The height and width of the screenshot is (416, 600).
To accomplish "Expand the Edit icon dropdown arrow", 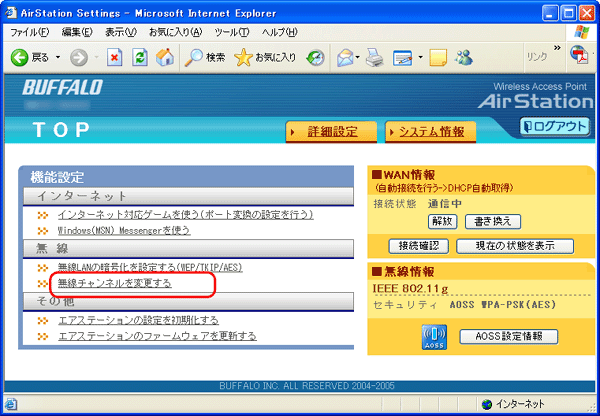I will (420, 58).
